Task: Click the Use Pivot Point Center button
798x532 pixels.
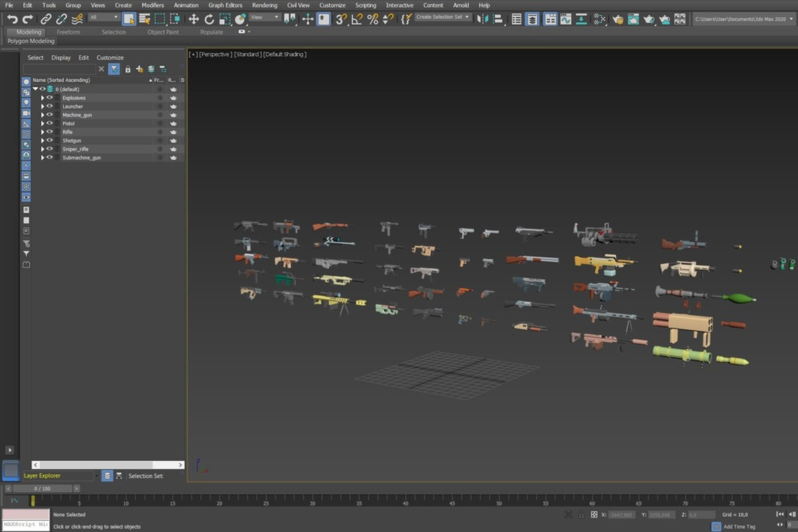Action: (x=291, y=19)
